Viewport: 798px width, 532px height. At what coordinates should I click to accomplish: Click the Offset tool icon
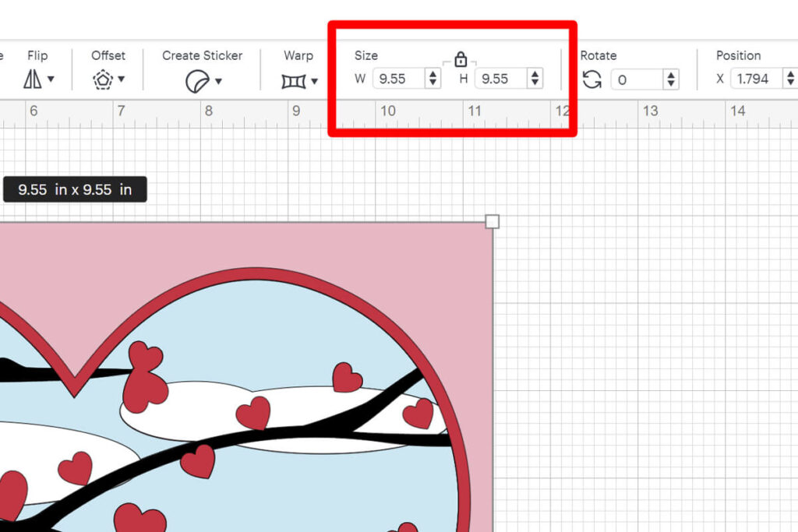[x=104, y=79]
